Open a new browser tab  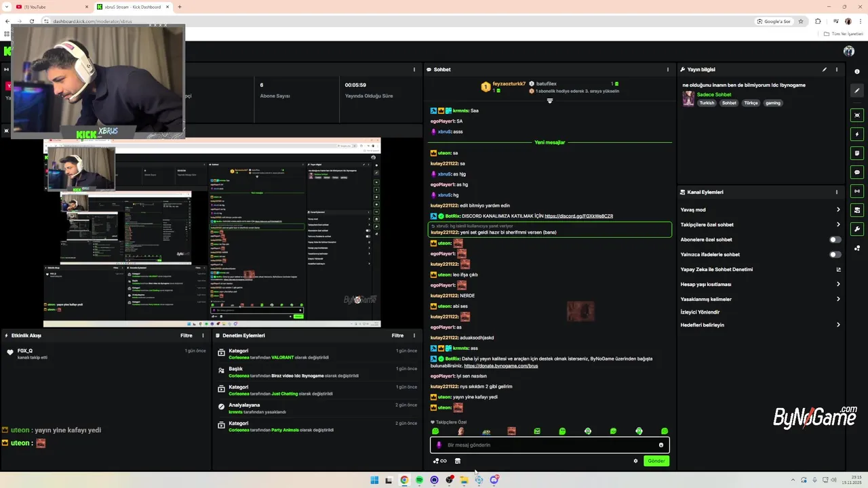click(180, 7)
